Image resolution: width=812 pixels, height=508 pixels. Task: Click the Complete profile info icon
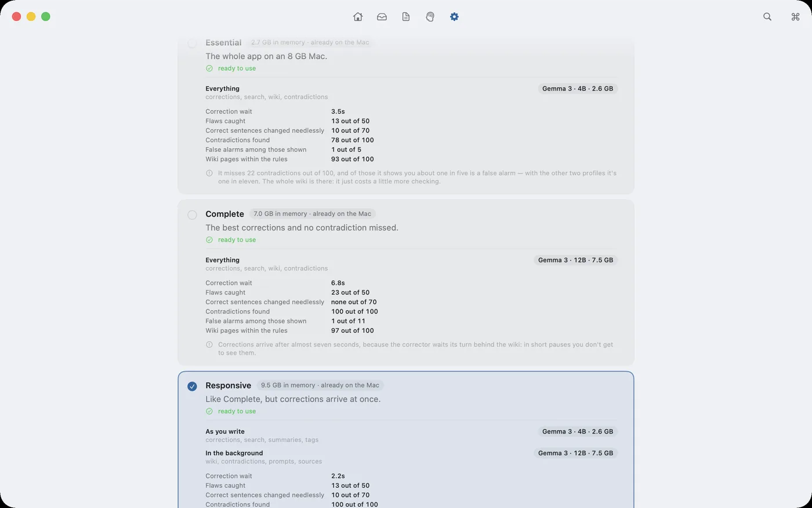click(209, 344)
